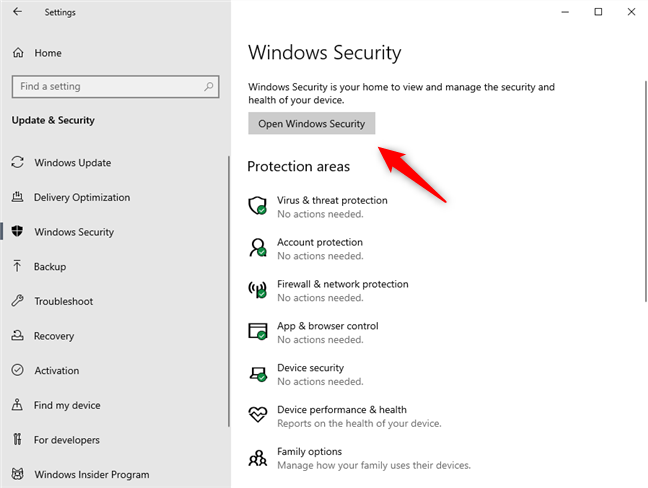
Task: Click the Family options icon
Action: (x=258, y=457)
